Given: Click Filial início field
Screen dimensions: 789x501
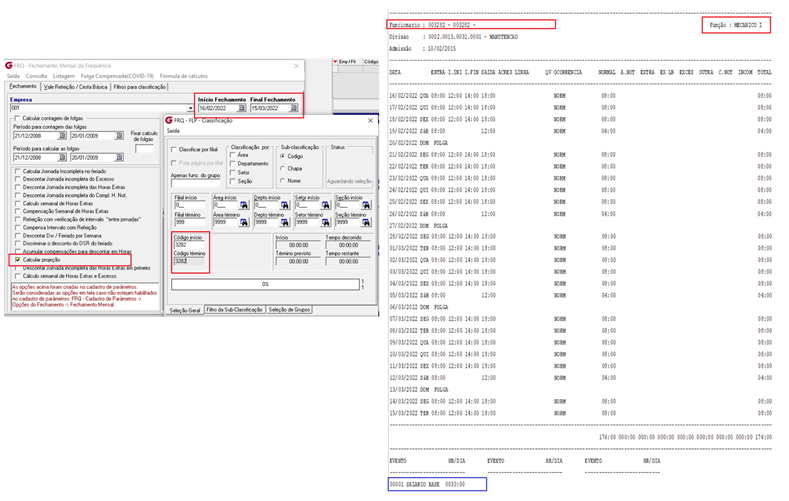Looking at the screenshot, I should pos(190,205).
